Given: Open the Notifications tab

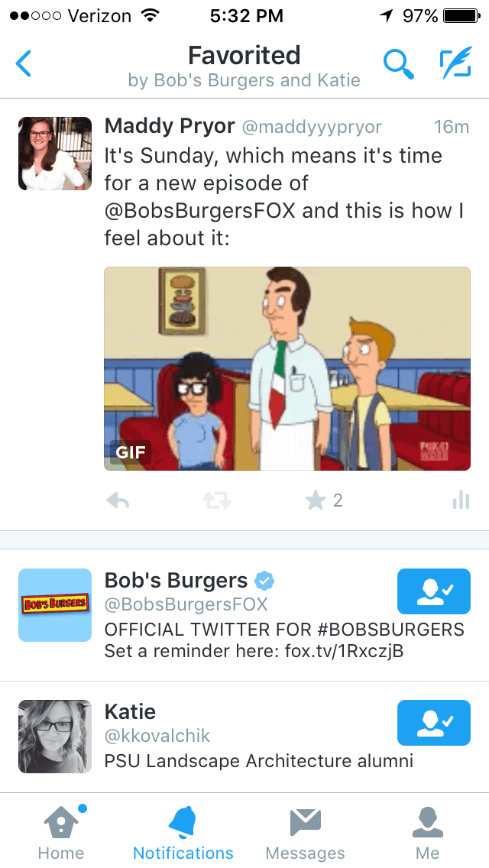Looking at the screenshot, I should [x=183, y=833].
